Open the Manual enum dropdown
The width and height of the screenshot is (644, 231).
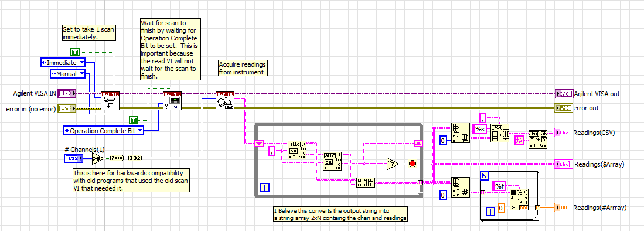point(68,73)
